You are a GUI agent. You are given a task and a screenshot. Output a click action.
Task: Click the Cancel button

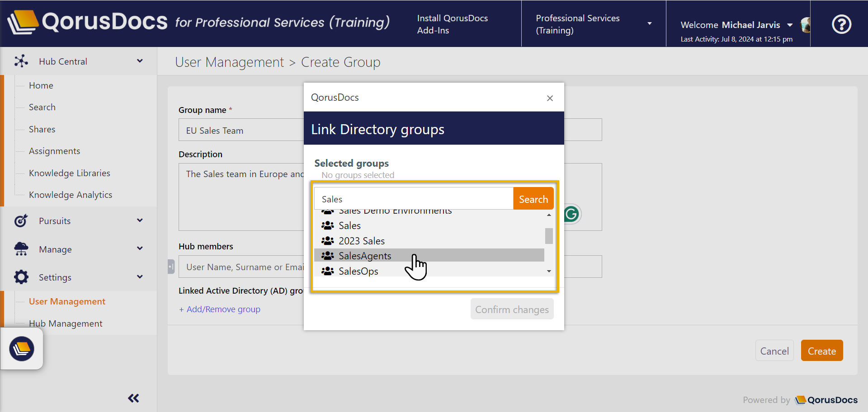click(774, 351)
